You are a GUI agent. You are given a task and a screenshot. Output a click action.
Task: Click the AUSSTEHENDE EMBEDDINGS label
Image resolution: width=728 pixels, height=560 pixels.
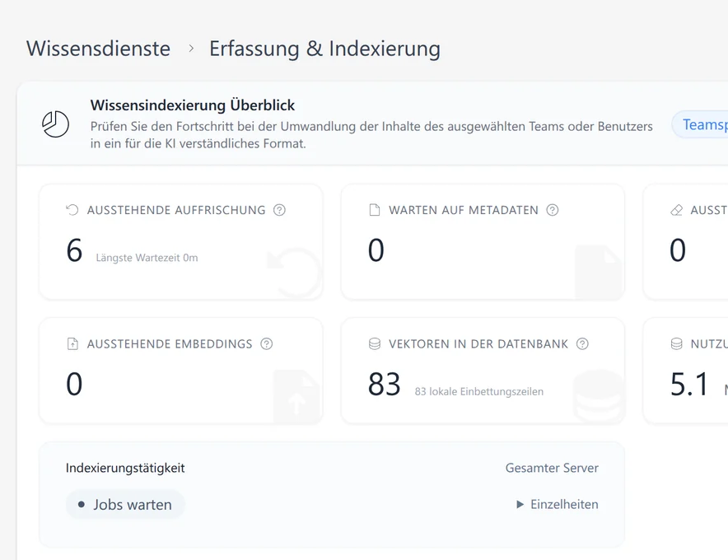(170, 343)
